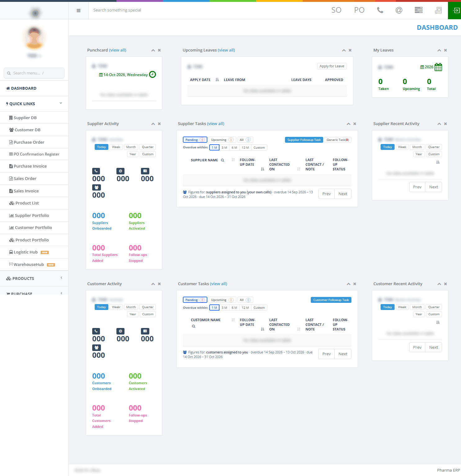Collapse Quick Links sidebar section
Screen dimensions: 461x476
(34, 104)
